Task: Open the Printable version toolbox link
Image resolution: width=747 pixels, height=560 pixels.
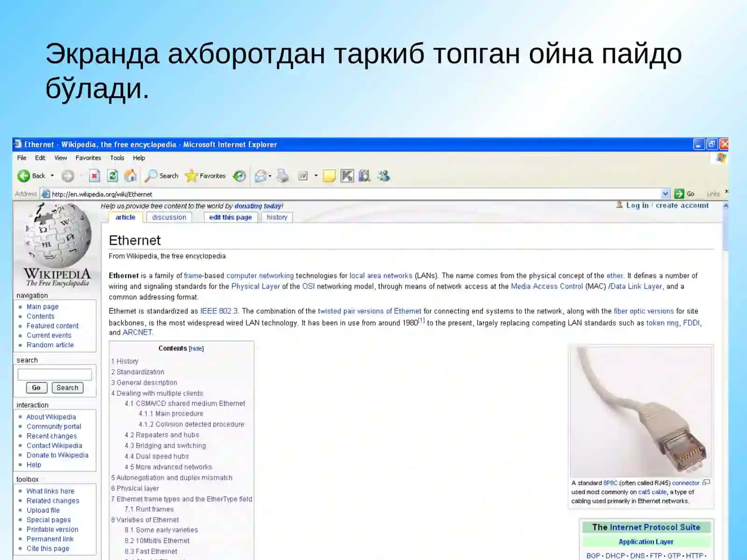Action: (52, 529)
